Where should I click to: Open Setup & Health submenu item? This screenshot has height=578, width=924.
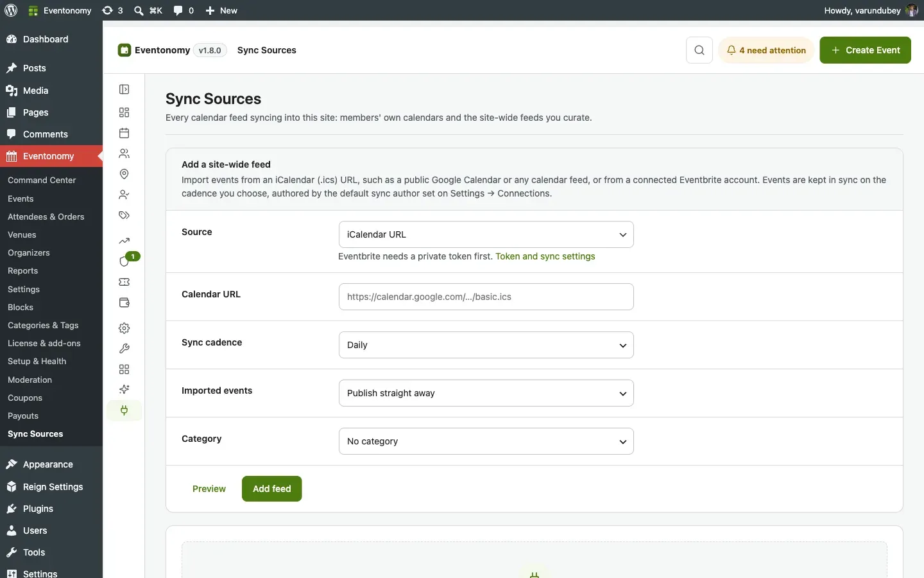click(x=37, y=362)
